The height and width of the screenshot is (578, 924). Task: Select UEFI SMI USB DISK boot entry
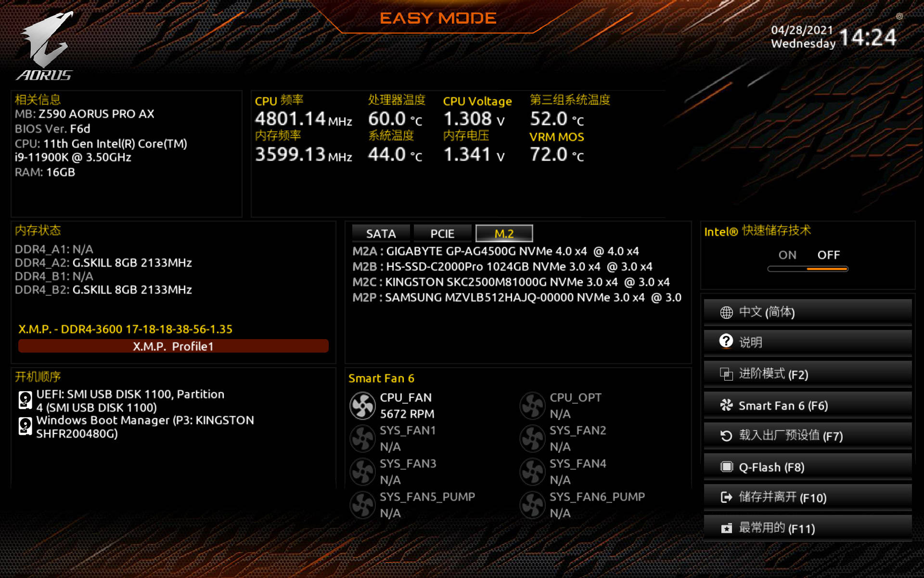pyautogui.click(x=130, y=401)
